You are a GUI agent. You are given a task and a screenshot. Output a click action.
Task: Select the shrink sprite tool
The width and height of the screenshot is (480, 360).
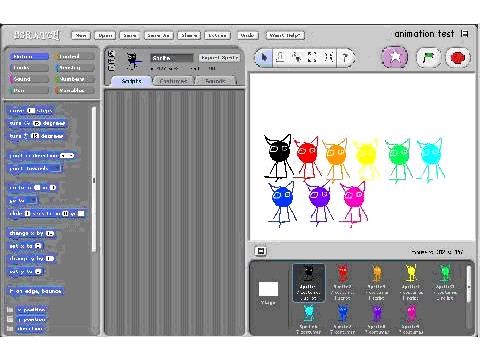pos(328,58)
